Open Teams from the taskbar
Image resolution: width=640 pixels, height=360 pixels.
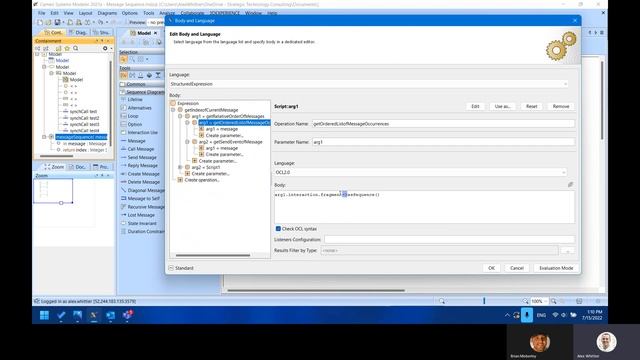127,315
